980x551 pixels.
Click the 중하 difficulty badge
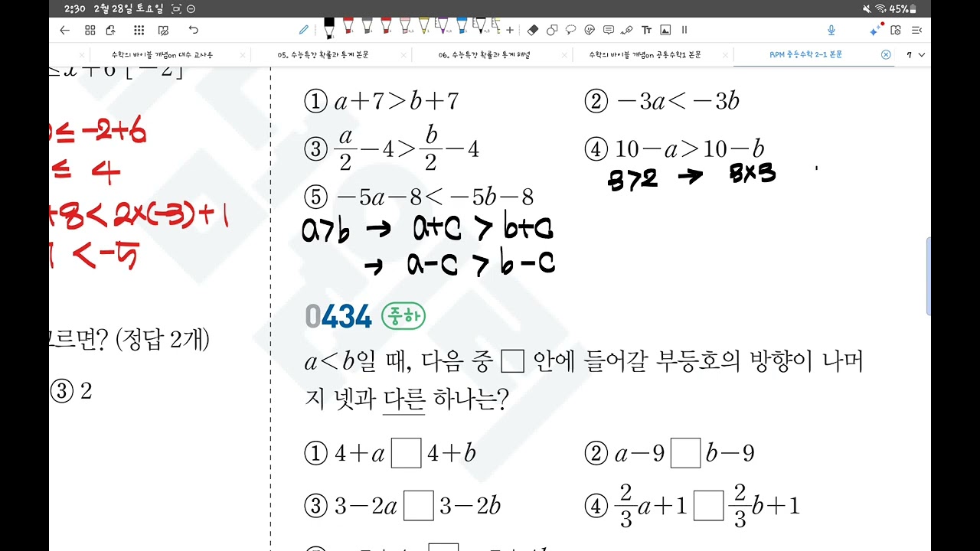(403, 317)
